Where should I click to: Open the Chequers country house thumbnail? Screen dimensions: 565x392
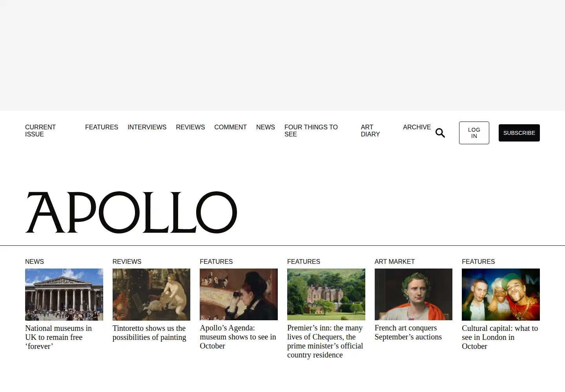(x=326, y=294)
